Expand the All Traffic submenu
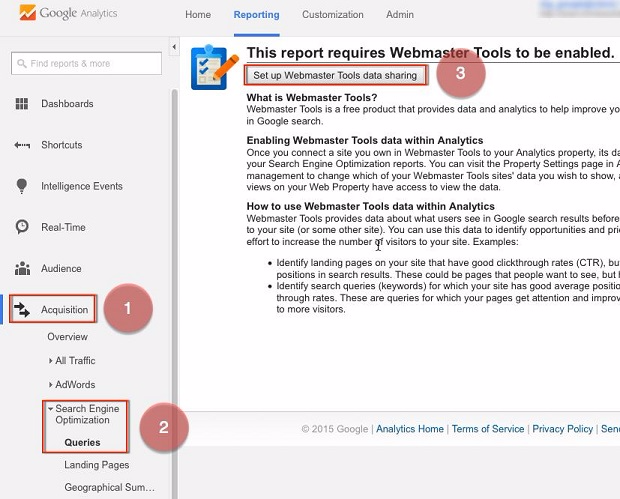Screen dimensions: 620x499 (x=72, y=361)
